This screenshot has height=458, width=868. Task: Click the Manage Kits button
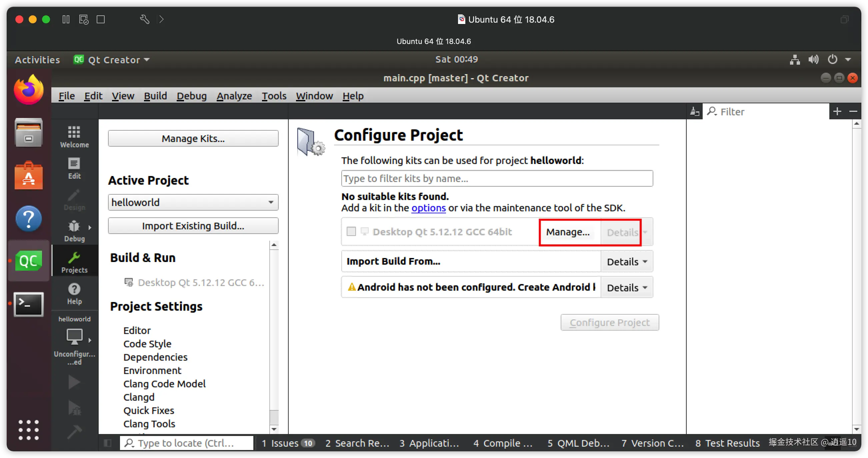click(x=193, y=139)
